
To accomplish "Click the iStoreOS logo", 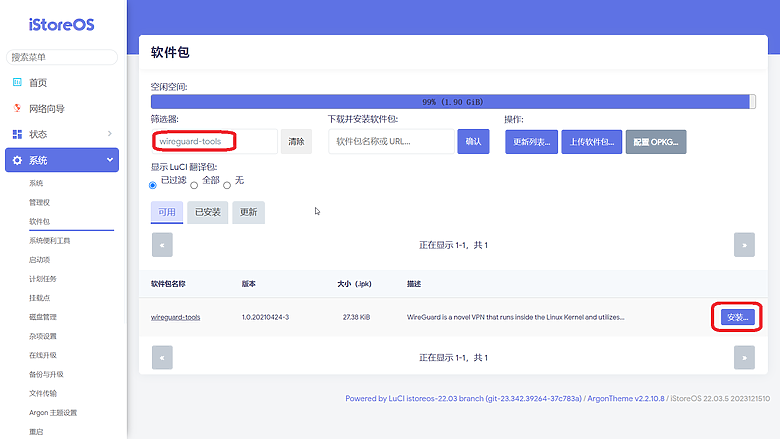I will [62, 24].
